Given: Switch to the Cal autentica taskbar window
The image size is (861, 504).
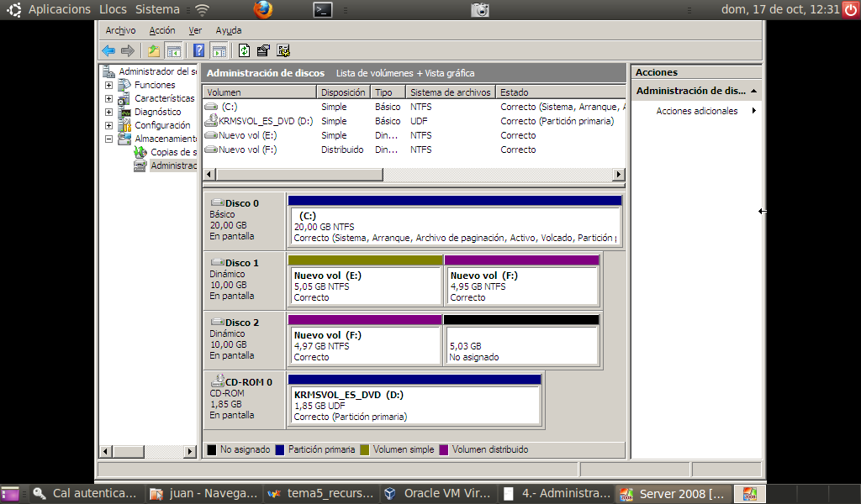Looking at the screenshot, I should coord(86,494).
